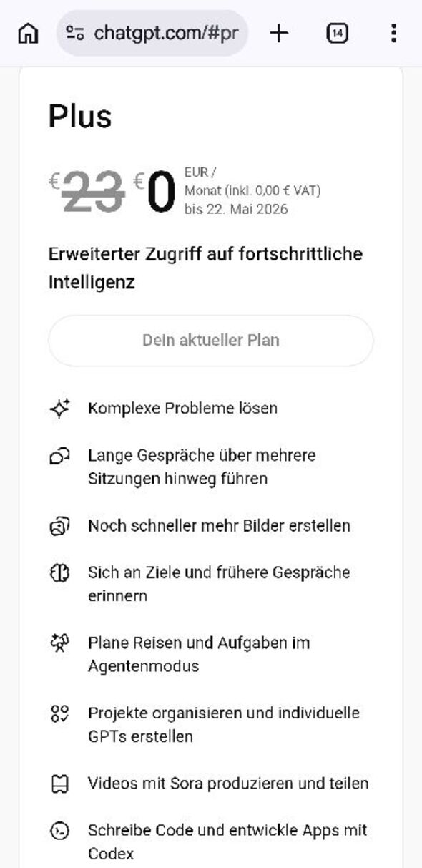Tap the GPTs grid icon beside Projekte organisieren
This screenshot has height=868, width=422.
pyautogui.click(x=59, y=713)
